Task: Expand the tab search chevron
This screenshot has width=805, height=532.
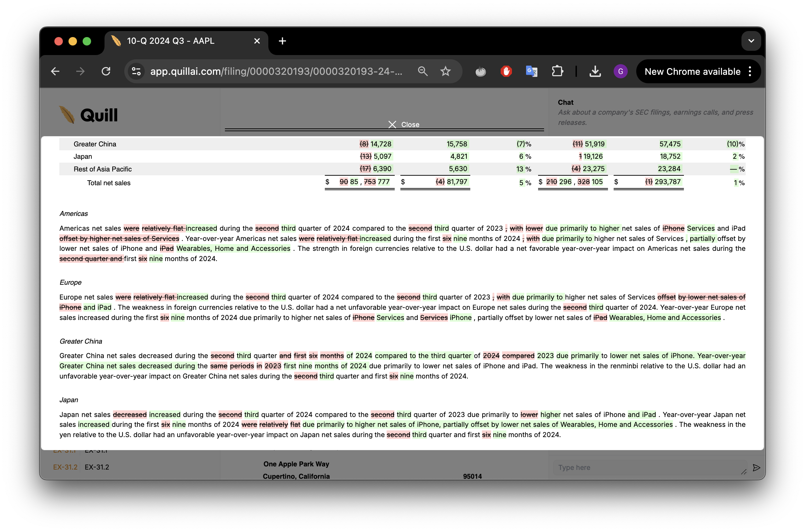Action: (x=751, y=41)
